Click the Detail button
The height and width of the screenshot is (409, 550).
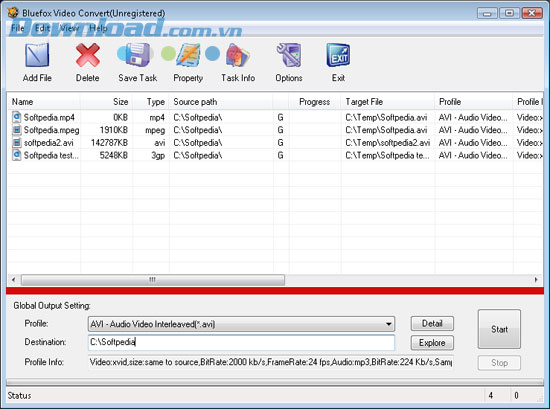tap(432, 323)
